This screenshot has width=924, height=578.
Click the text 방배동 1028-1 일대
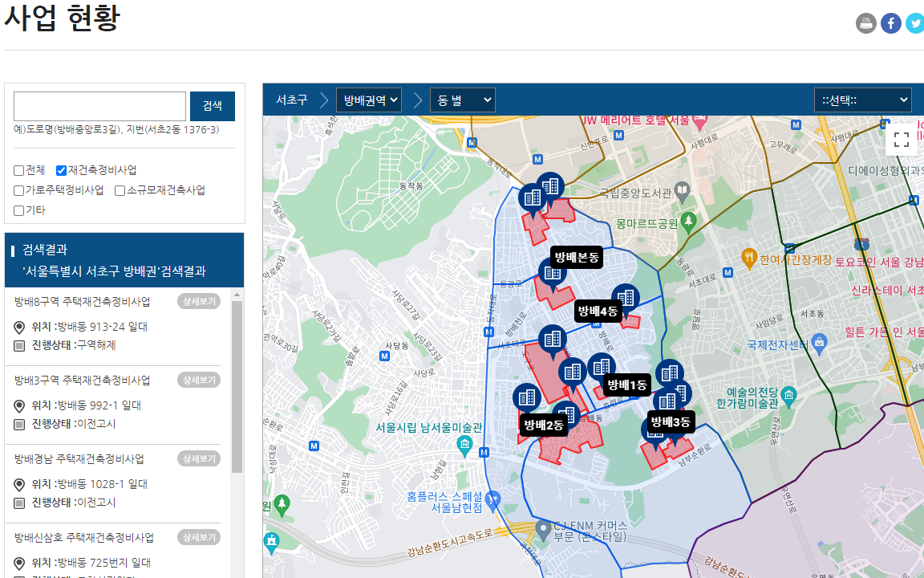pyautogui.click(x=102, y=484)
